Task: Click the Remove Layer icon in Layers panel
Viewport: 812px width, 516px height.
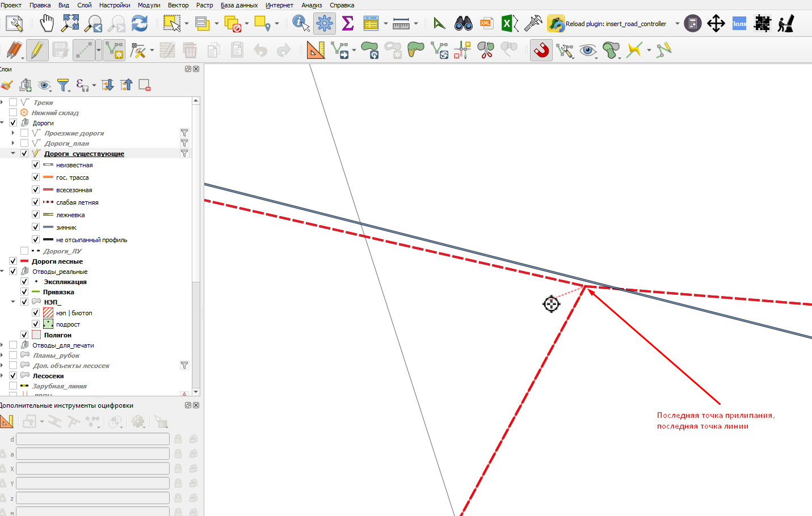Action: click(145, 85)
